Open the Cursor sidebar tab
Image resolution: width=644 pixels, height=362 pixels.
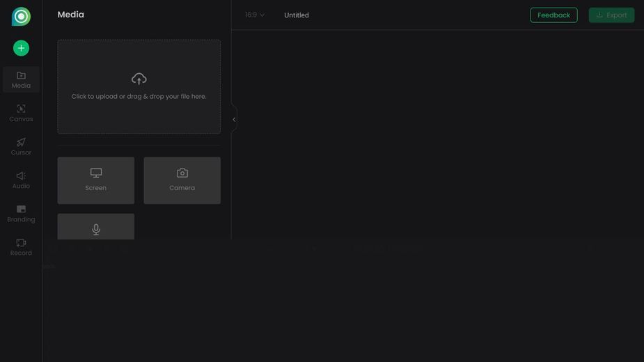tap(21, 147)
